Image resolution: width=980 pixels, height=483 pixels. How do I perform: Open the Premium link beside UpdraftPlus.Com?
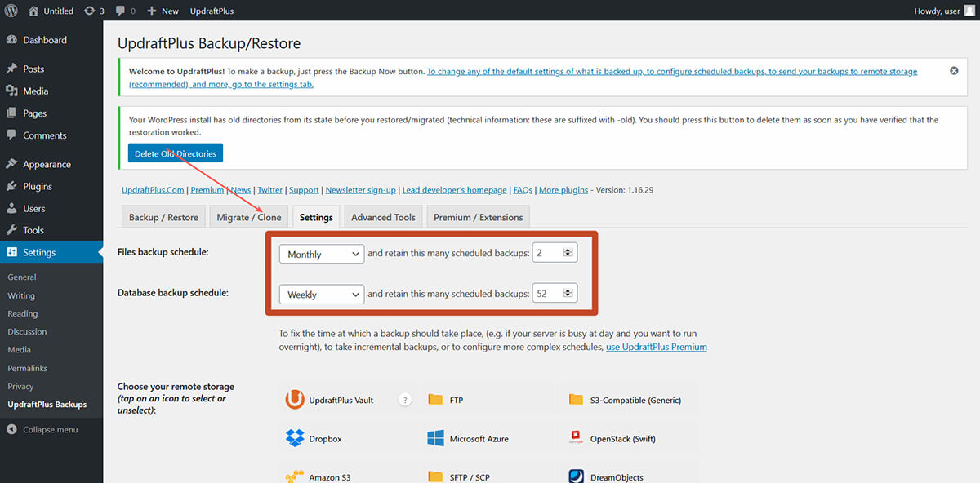pos(207,190)
